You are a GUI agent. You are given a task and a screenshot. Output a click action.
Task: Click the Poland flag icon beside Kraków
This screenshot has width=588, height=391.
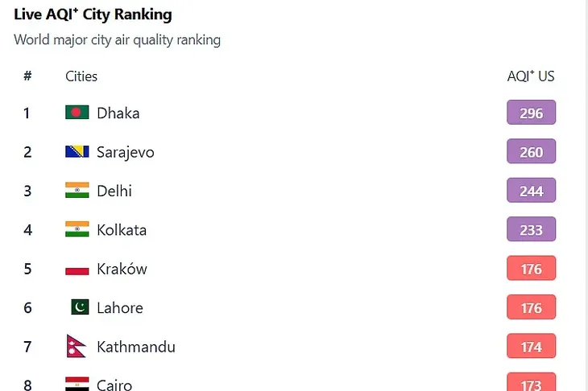(x=77, y=269)
